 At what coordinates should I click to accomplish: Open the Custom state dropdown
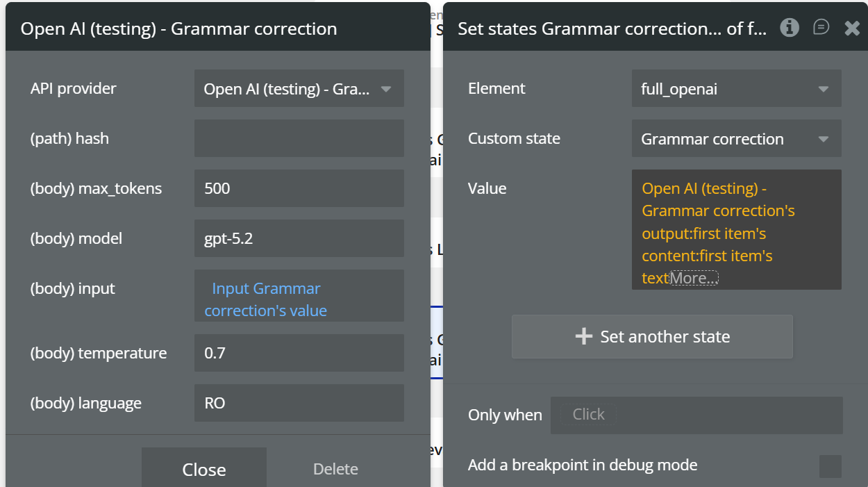coord(736,138)
